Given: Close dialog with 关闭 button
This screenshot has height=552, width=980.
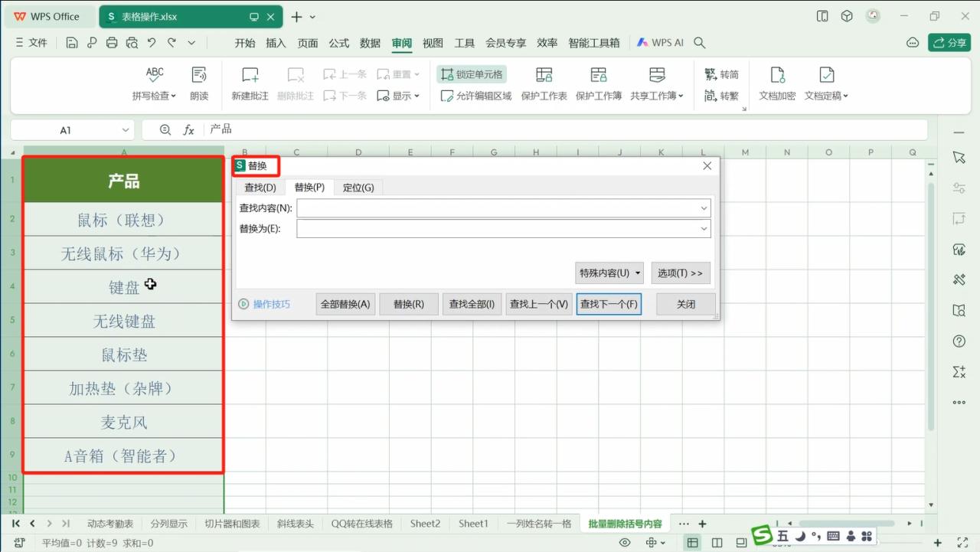Looking at the screenshot, I should click(x=686, y=304).
